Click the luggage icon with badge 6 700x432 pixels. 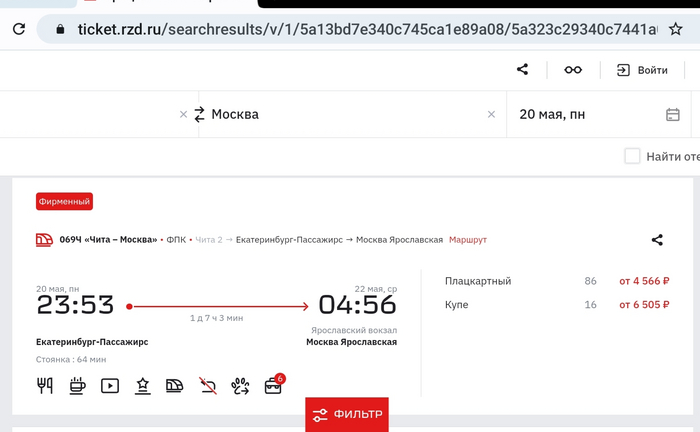point(274,385)
